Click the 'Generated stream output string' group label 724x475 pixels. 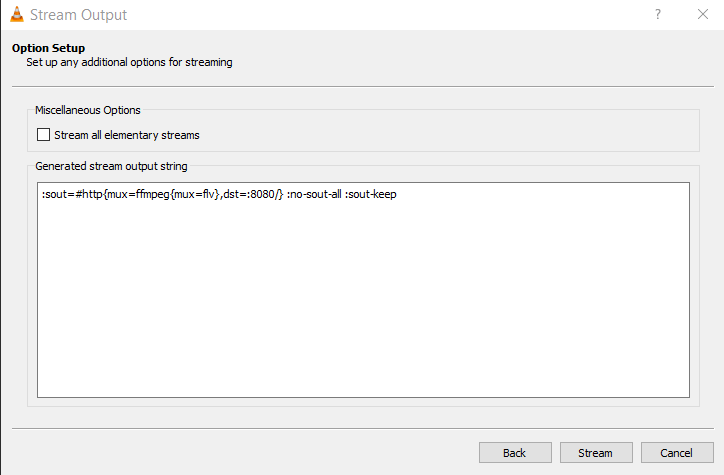[111, 166]
